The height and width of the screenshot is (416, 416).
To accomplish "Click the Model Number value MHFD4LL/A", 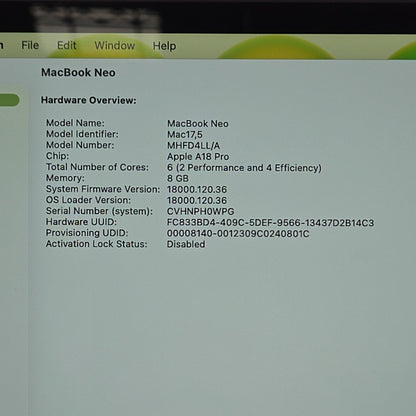I will click(x=193, y=146).
